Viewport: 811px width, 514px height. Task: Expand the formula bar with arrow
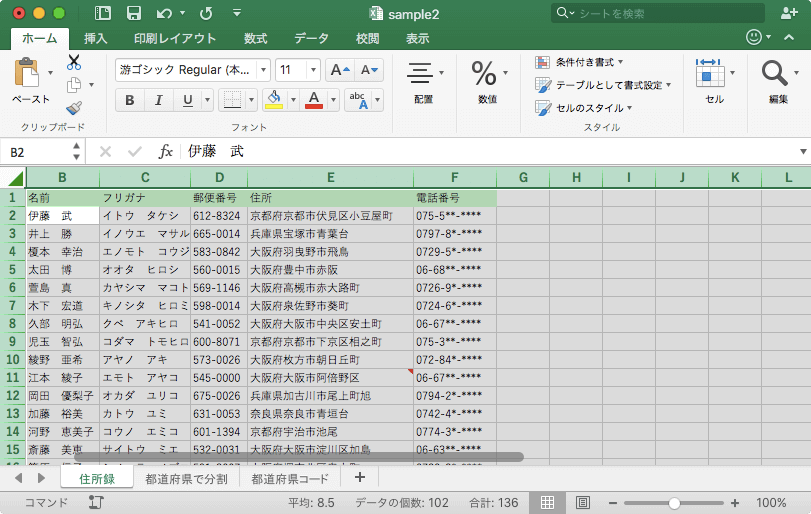803,152
